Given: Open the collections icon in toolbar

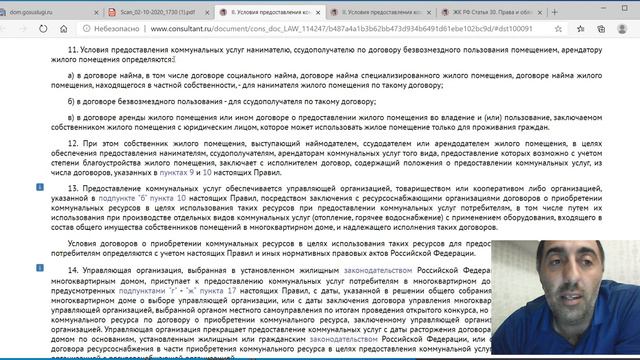Looking at the screenshot, I should [601, 29].
